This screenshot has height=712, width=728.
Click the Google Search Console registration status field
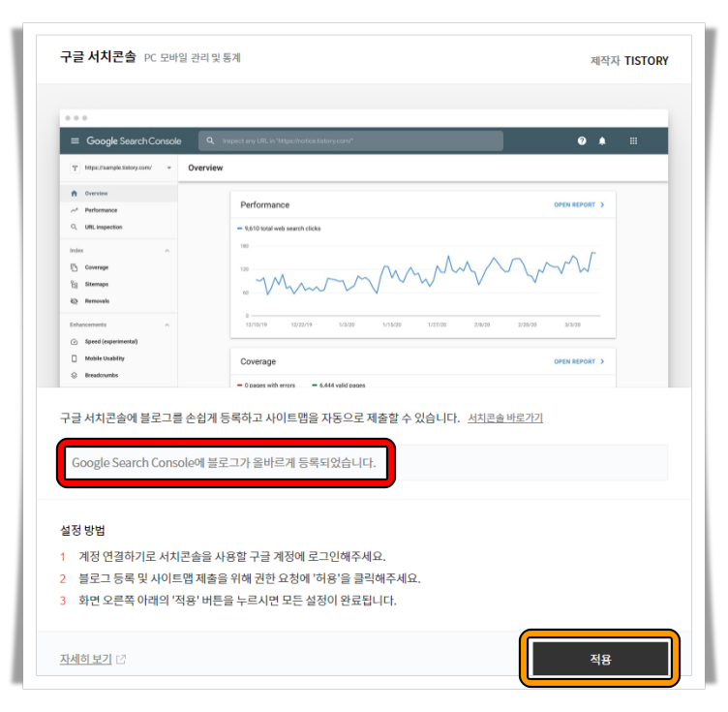[x=364, y=462]
